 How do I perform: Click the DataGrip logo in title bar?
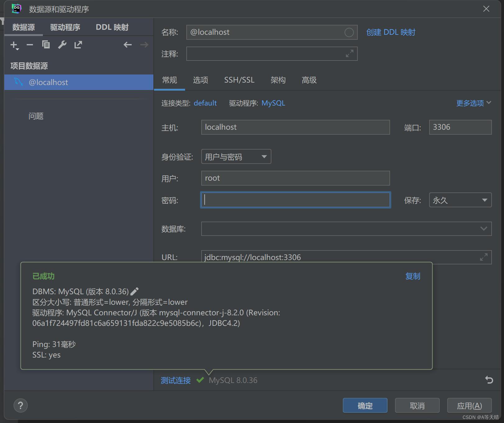(16, 9)
